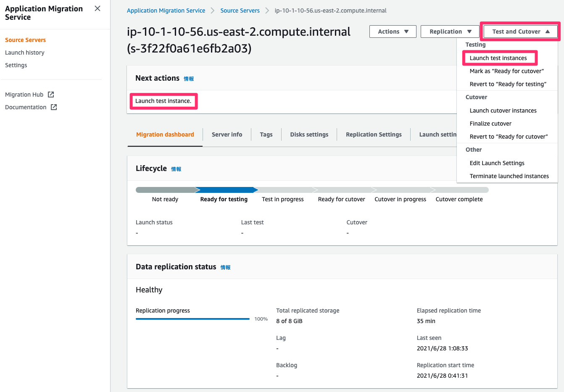Click Not ready lifecycle step
Screen dimensions: 564x392
point(165,199)
